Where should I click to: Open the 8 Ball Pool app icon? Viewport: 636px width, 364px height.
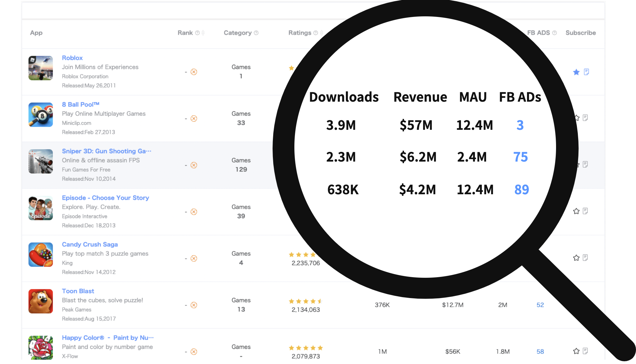point(41,115)
